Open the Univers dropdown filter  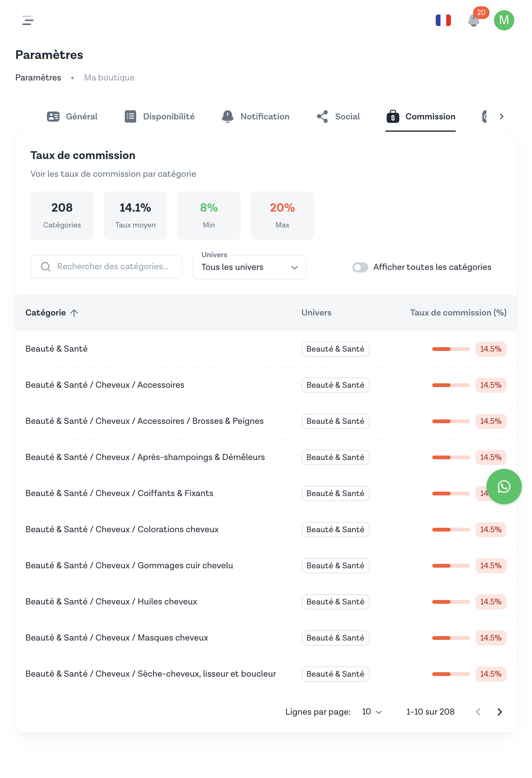click(249, 267)
